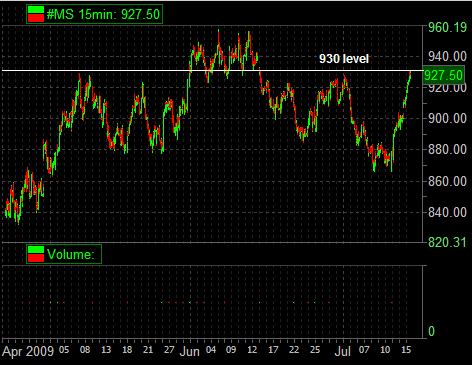
Task: Click the '22' date axis label
Action: click(294, 350)
